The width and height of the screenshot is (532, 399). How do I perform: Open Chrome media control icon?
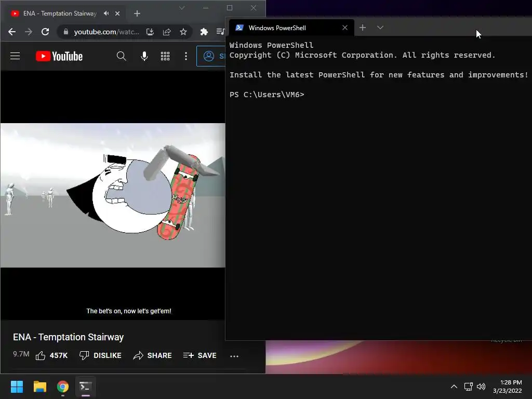[220, 32]
